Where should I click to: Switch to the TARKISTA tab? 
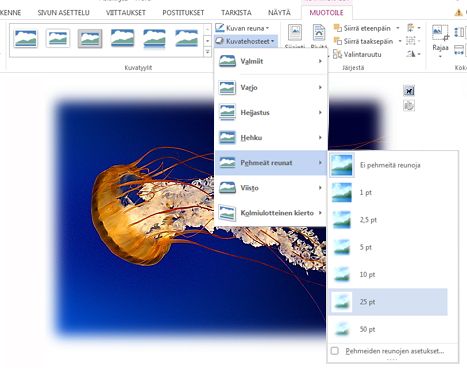pos(236,13)
